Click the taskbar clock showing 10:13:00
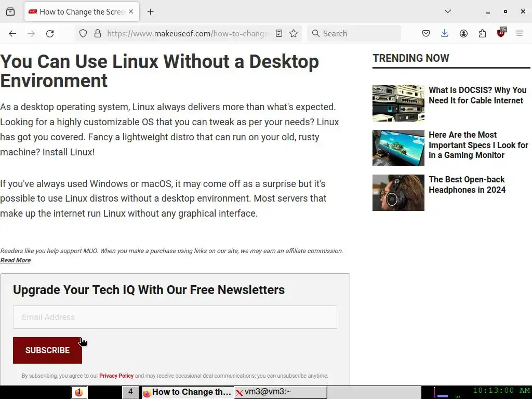The image size is (532, 399). click(x=501, y=391)
